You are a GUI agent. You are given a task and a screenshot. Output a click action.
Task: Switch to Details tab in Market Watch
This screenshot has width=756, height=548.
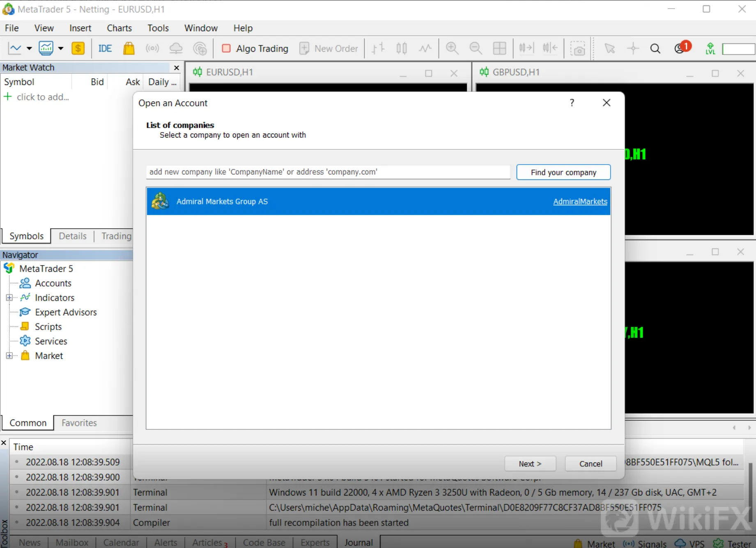[73, 236]
